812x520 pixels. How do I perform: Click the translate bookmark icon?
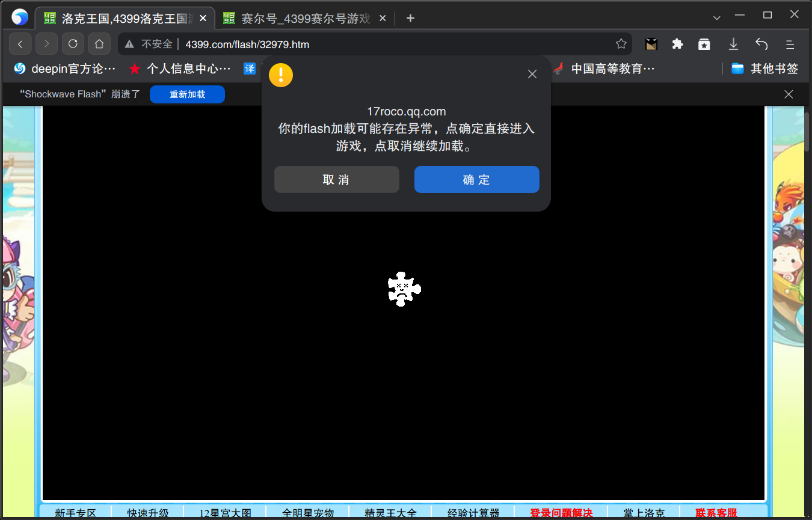click(249, 69)
